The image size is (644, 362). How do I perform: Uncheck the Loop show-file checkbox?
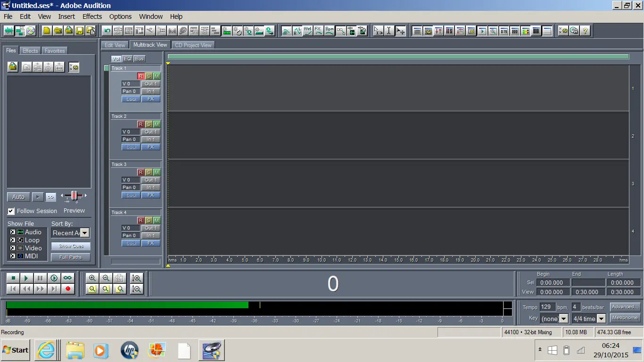[x=13, y=240]
